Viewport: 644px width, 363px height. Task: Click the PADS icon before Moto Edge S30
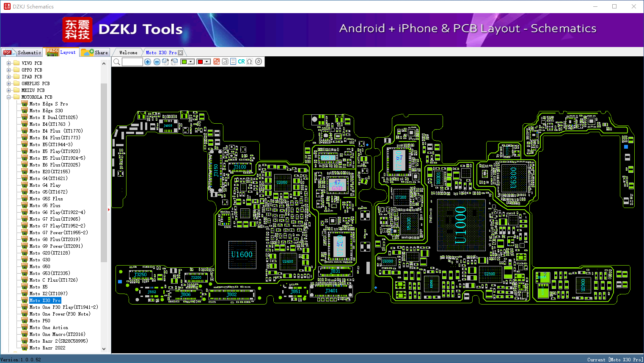click(25, 111)
